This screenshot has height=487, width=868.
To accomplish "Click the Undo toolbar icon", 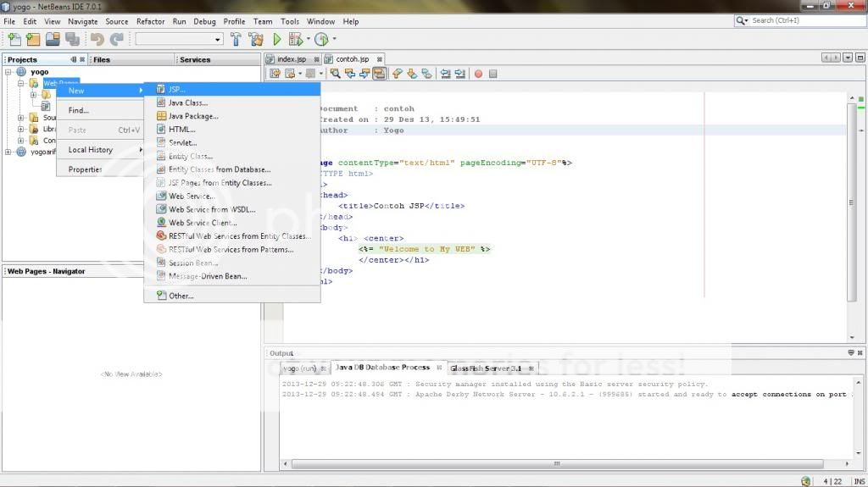I will (x=97, y=39).
